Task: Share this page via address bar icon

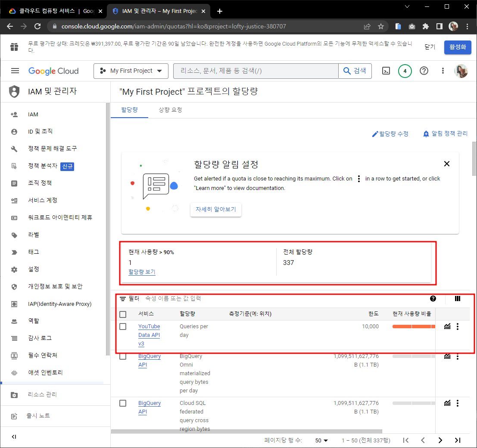Action: pos(367,26)
